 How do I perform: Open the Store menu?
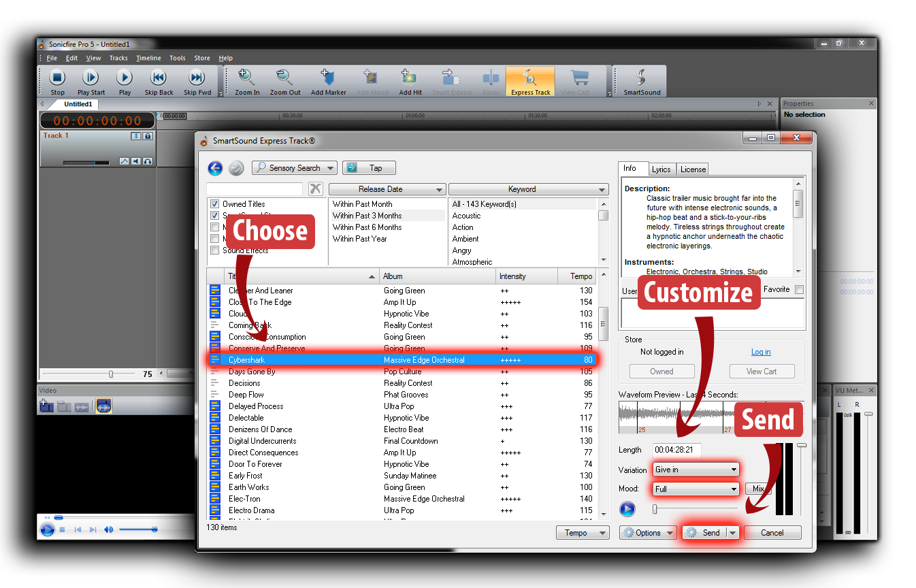(202, 59)
